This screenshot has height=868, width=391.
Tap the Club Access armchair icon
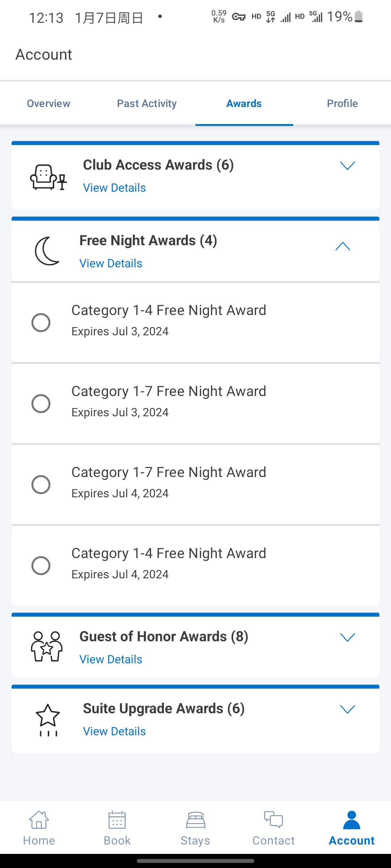pos(48,177)
